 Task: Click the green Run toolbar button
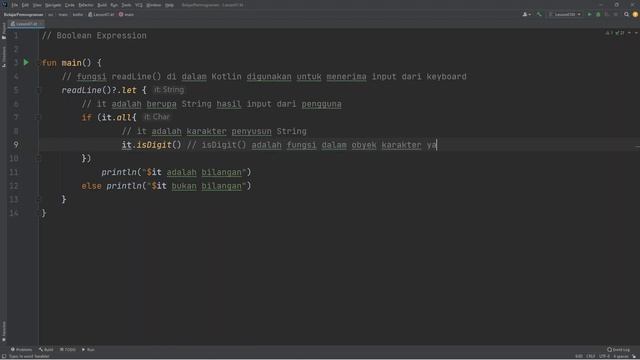pos(589,15)
